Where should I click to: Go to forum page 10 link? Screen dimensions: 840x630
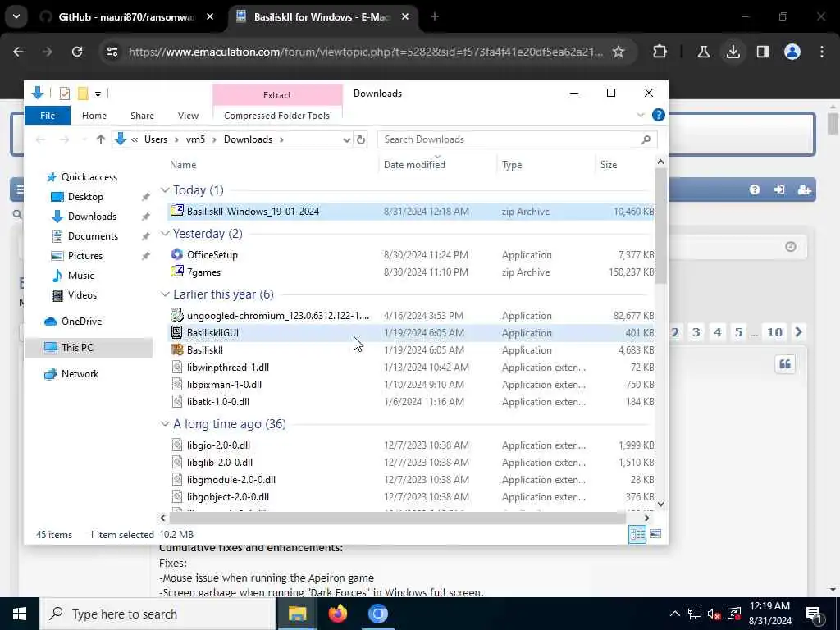pos(774,332)
